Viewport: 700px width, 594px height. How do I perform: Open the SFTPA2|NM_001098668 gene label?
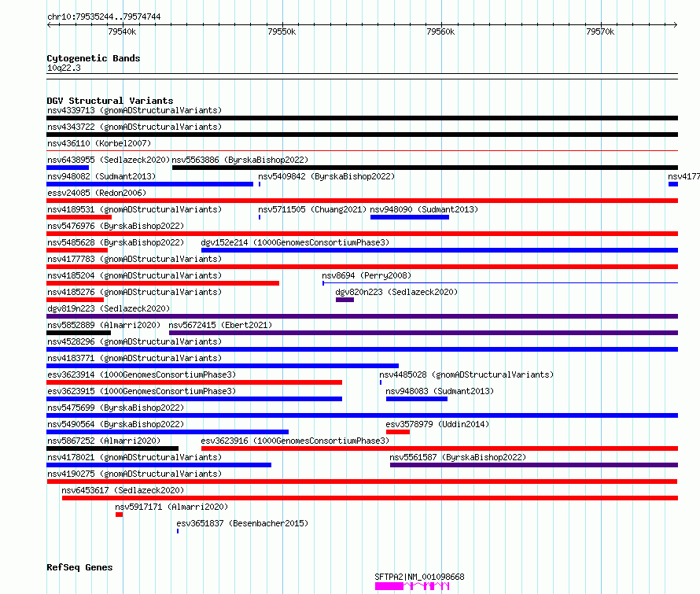click(420, 577)
